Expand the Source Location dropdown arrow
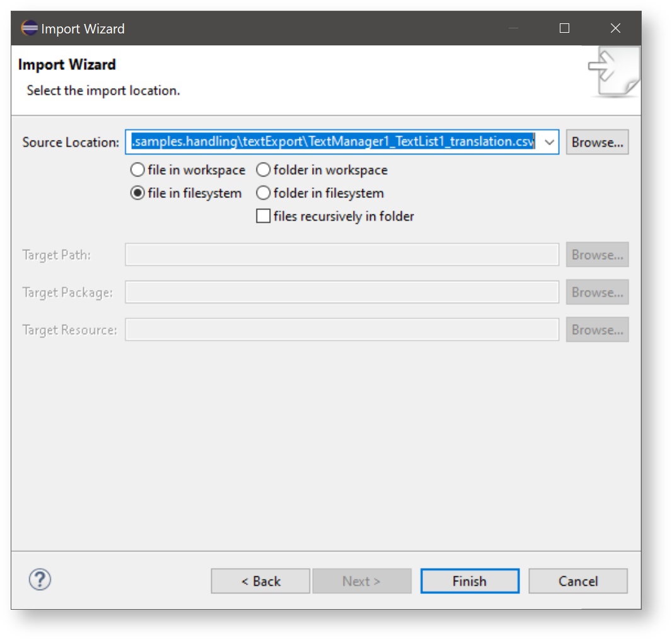The image size is (672, 640). [x=548, y=143]
